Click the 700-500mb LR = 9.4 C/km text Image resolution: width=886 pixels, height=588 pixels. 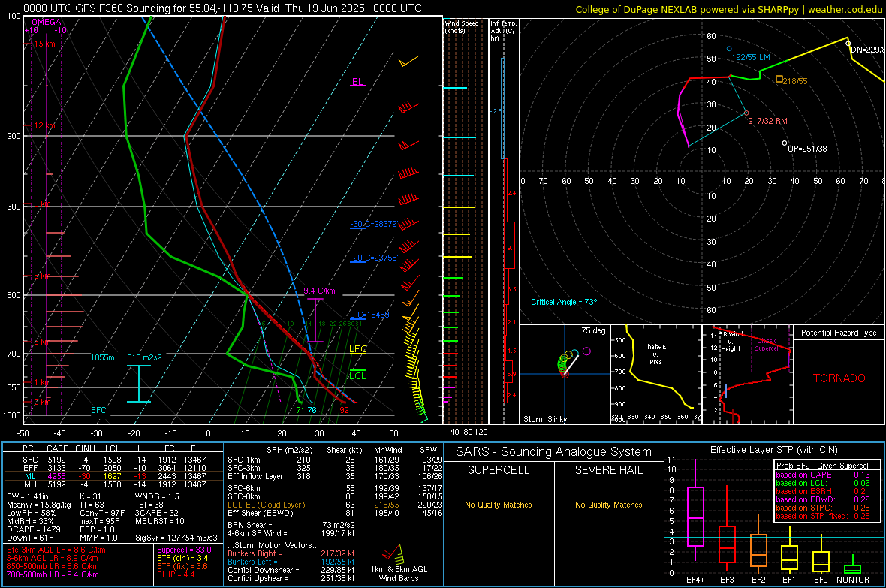coord(53,574)
